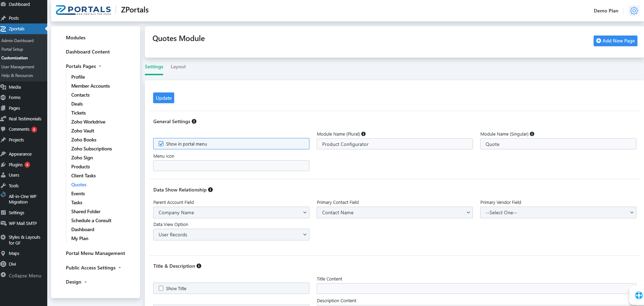
Task: Click the Add New Page button
Action: 615,41
